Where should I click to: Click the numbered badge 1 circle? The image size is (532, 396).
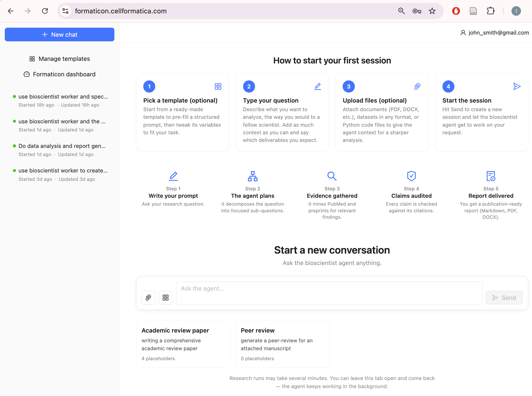point(149,86)
